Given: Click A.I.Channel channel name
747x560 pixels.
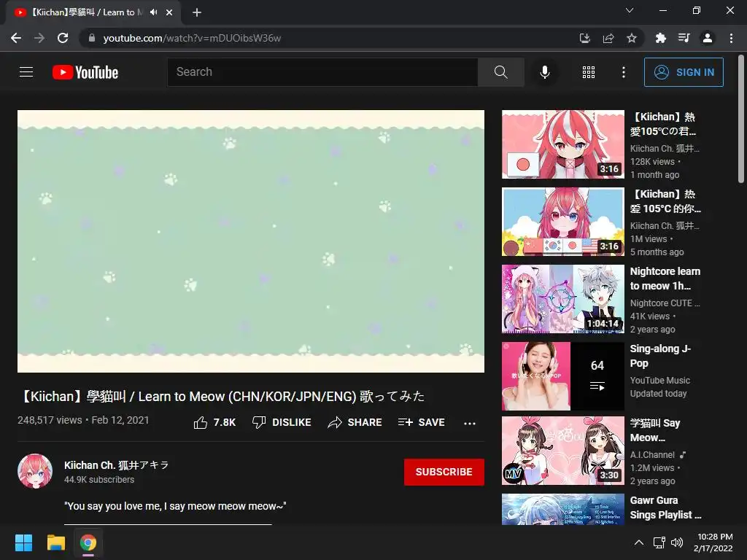Looking at the screenshot, I should [x=651, y=455].
